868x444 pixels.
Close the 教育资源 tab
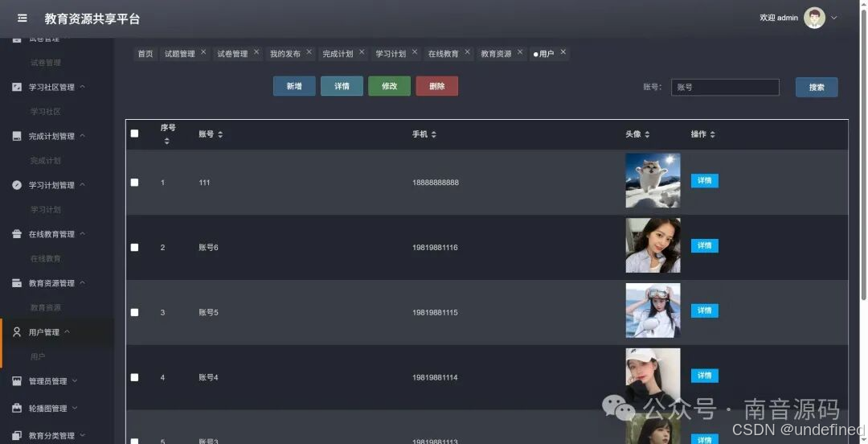(x=520, y=51)
